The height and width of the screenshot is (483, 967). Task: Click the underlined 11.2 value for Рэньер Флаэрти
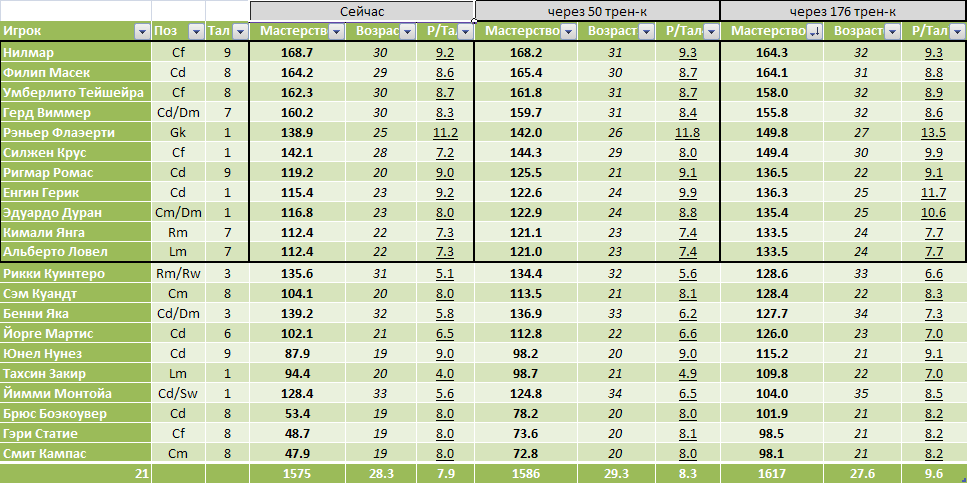pos(445,132)
